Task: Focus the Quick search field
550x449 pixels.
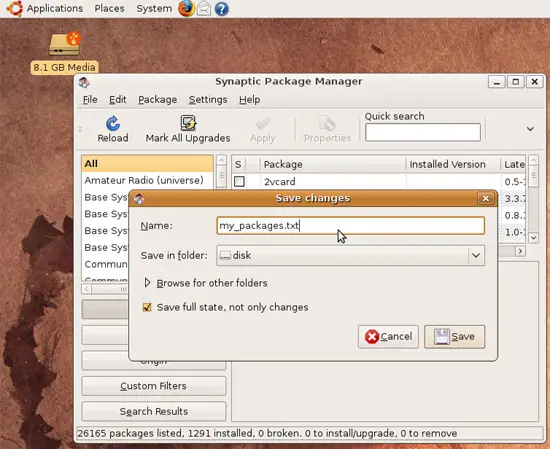Action: point(423,132)
